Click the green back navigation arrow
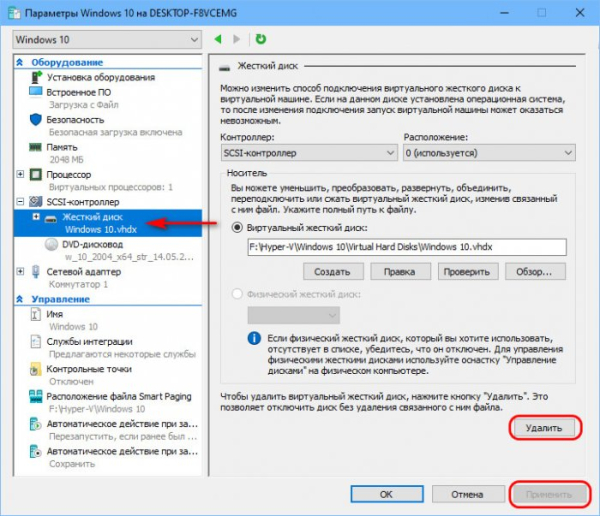600x516 pixels. 220,39
